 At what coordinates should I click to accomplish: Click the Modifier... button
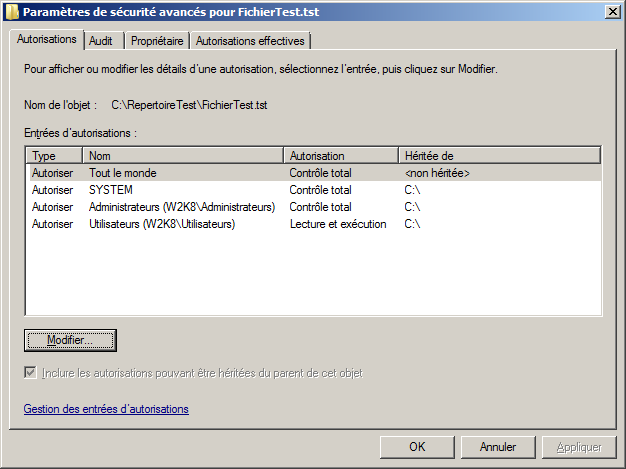[x=70, y=341]
